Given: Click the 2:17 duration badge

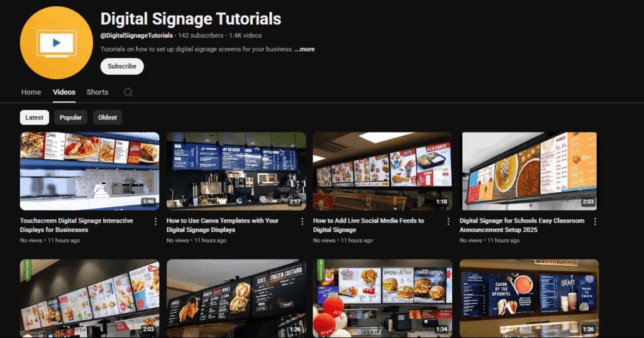Looking at the screenshot, I should (295, 202).
